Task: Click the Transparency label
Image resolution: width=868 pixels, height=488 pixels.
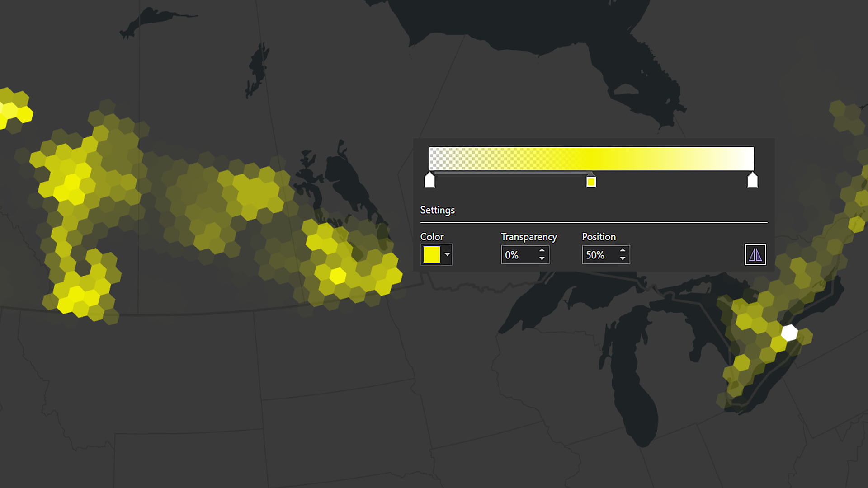Action: pyautogui.click(x=529, y=237)
